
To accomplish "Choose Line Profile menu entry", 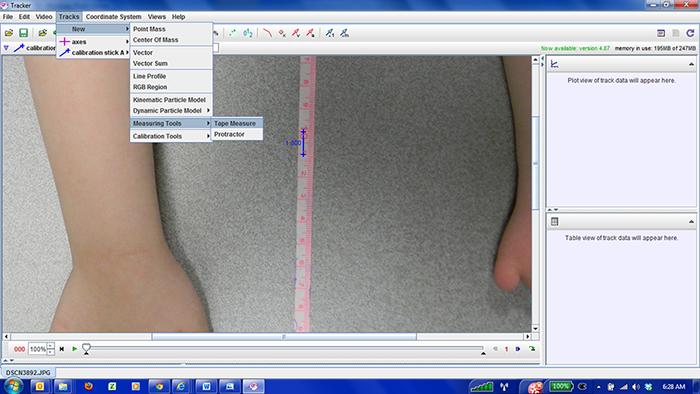I will (x=171, y=76).
